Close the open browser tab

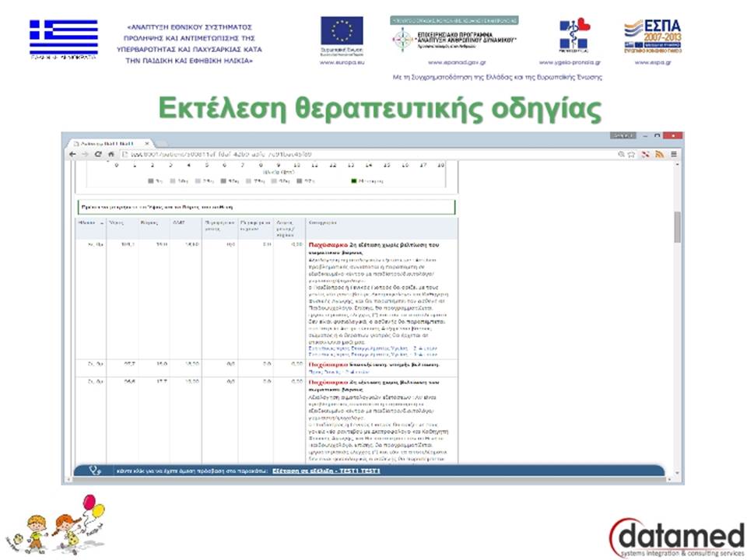pyautogui.click(x=147, y=143)
